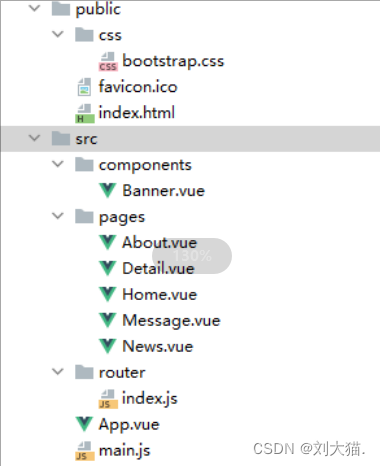The height and width of the screenshot is (466, 380).
Task: Click the Vue icon beside Banner.vue
Action: [108, 190]
